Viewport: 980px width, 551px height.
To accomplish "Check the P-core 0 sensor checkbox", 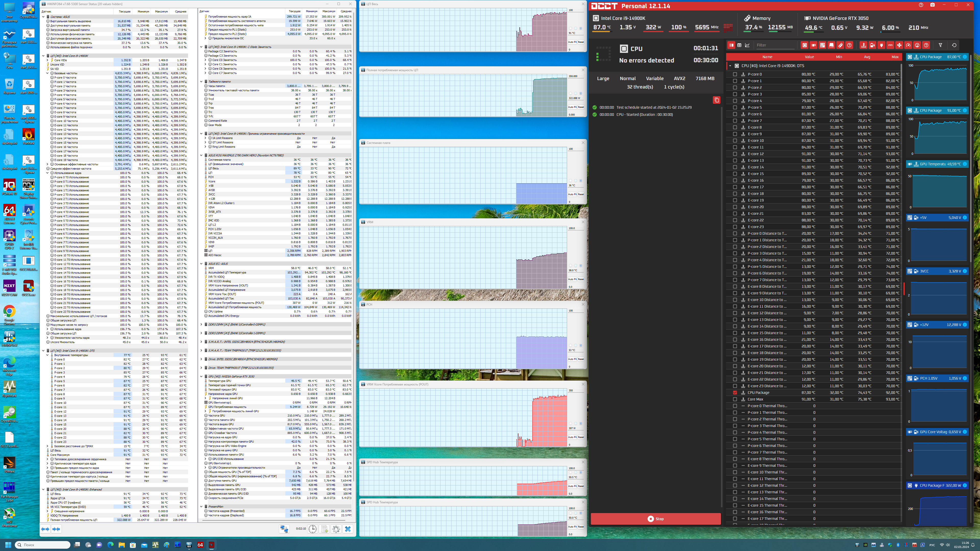I will pyautogui.click(x=735, y=74).
